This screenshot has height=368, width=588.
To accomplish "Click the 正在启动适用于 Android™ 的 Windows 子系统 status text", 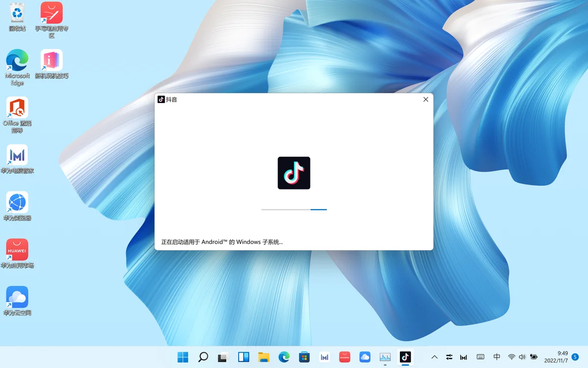I will coord(222,242).
